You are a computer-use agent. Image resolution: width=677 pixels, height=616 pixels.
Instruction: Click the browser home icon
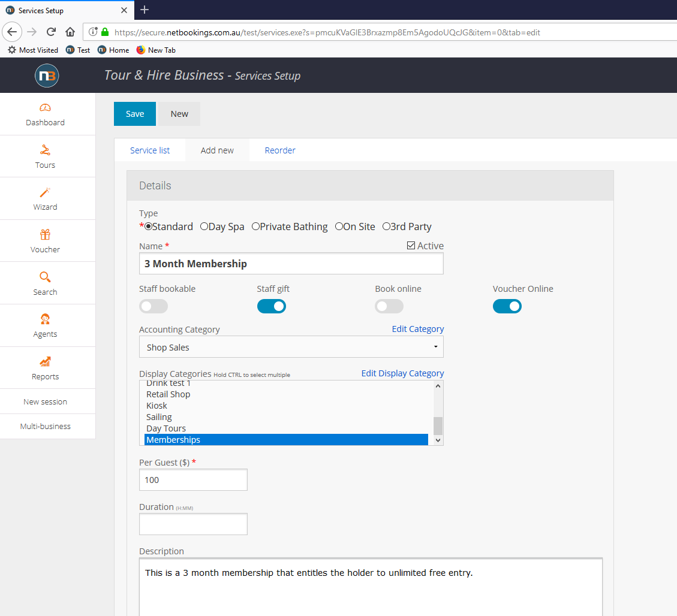[70, 32]
